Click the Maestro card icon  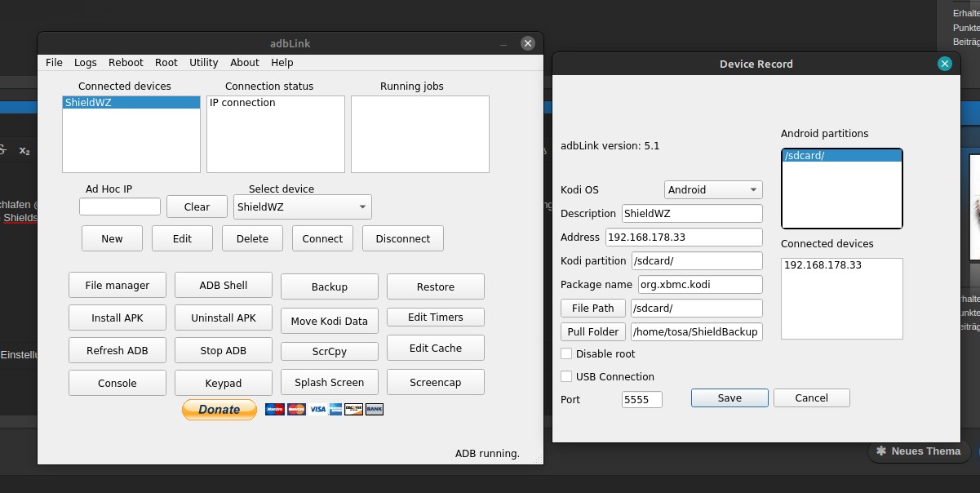point(274,410)
